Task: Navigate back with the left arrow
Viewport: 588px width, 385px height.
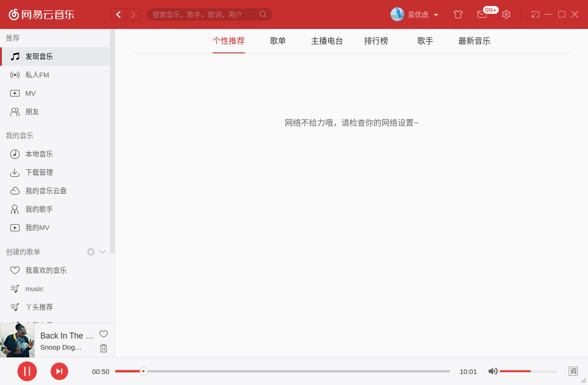Action: point(118,14)
